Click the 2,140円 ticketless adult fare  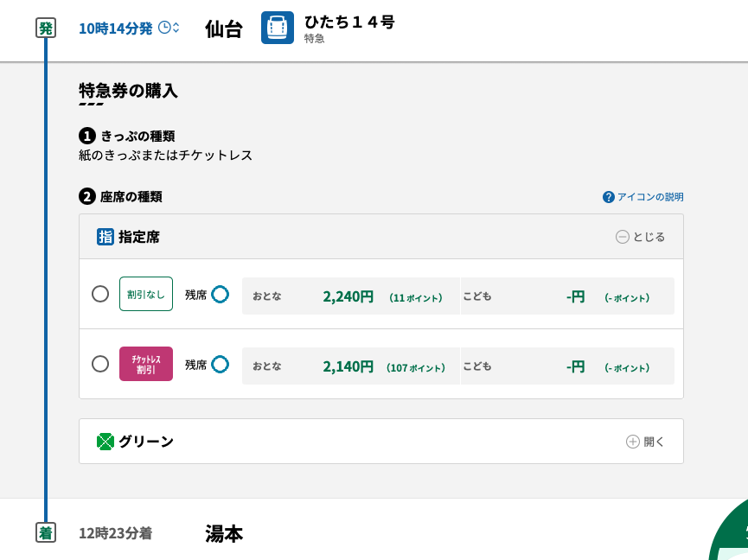click(348, 366)
